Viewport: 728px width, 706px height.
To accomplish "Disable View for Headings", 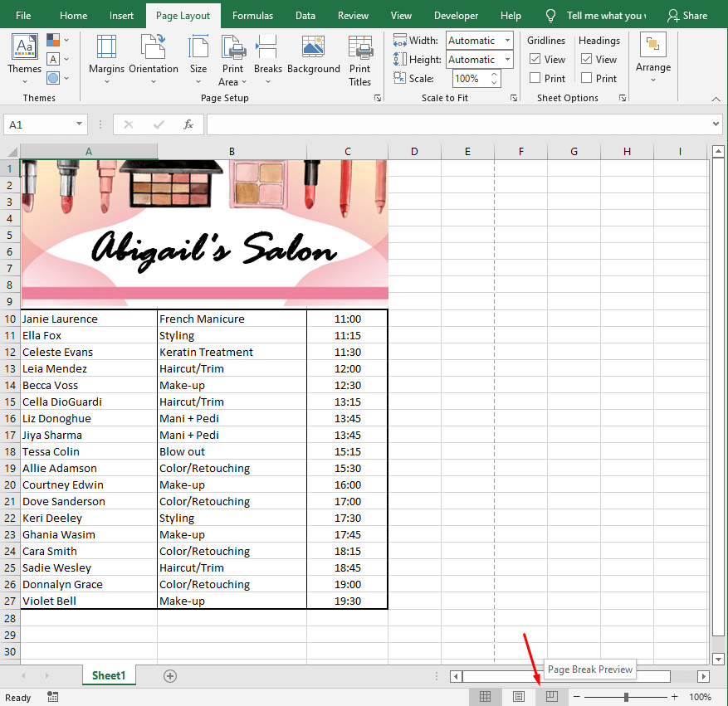I will click(587, 59).
